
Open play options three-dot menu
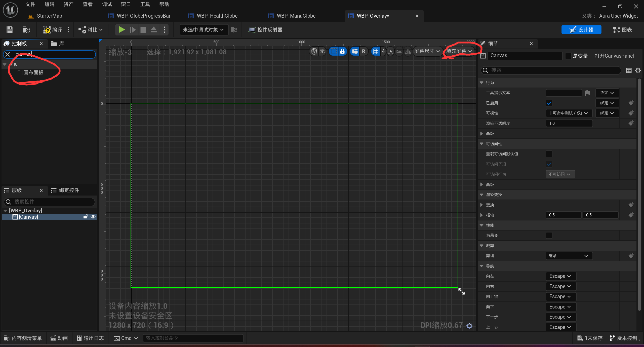click(164, 30)
